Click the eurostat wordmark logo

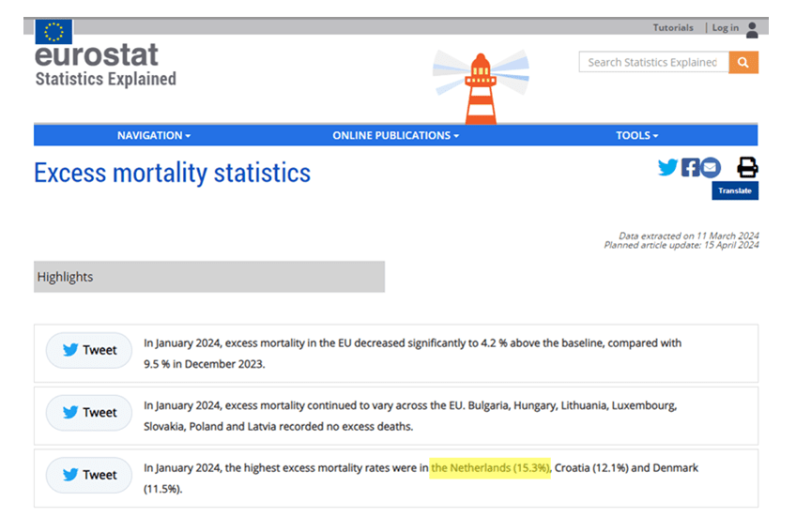point(97,55)
